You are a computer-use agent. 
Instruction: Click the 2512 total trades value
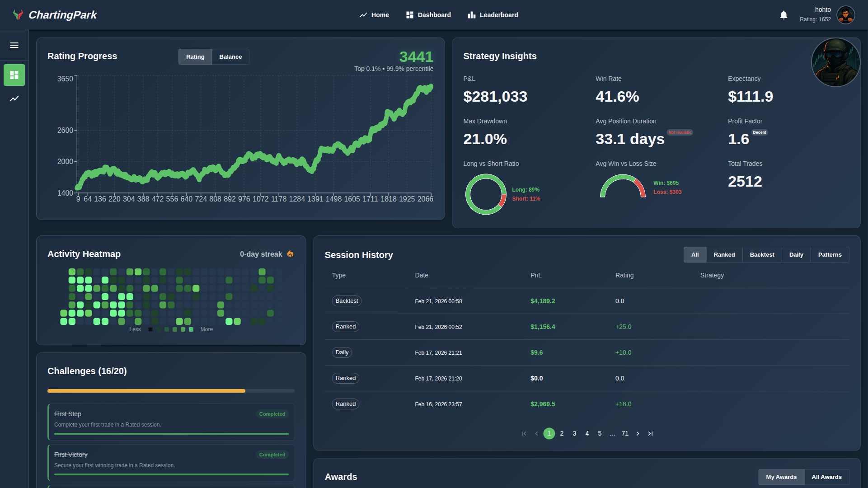pos(745,182)
